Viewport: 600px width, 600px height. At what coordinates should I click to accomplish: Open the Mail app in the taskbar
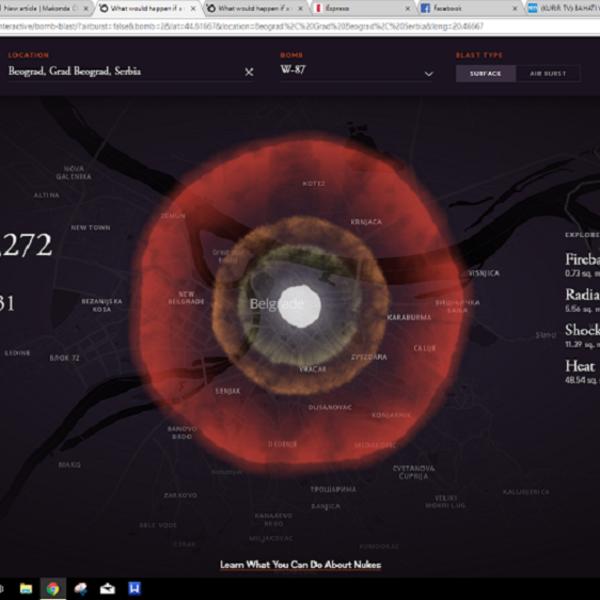point(107,588)
